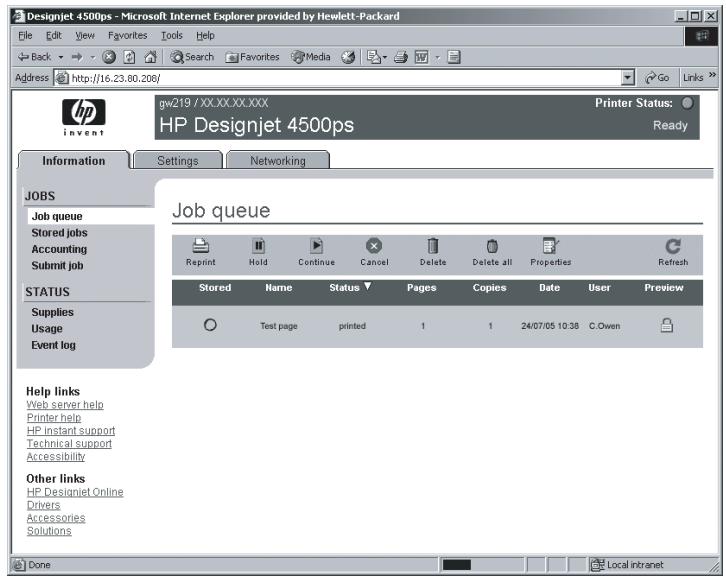Viewport: 726px width, 578px height.
Task: Click the Printer Status indicator light
Action: [688, 103]
